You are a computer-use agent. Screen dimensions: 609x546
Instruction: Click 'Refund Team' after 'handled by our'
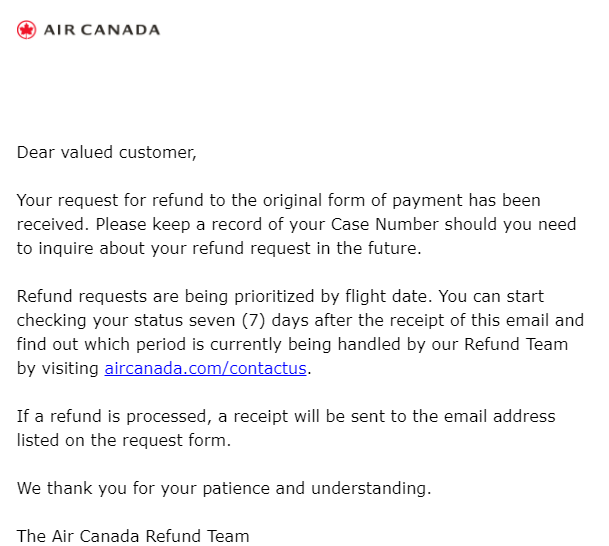click(516, 344)
